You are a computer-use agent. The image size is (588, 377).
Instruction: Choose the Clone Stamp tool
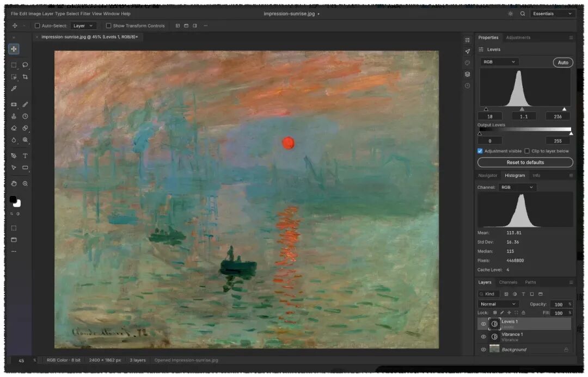14,116
